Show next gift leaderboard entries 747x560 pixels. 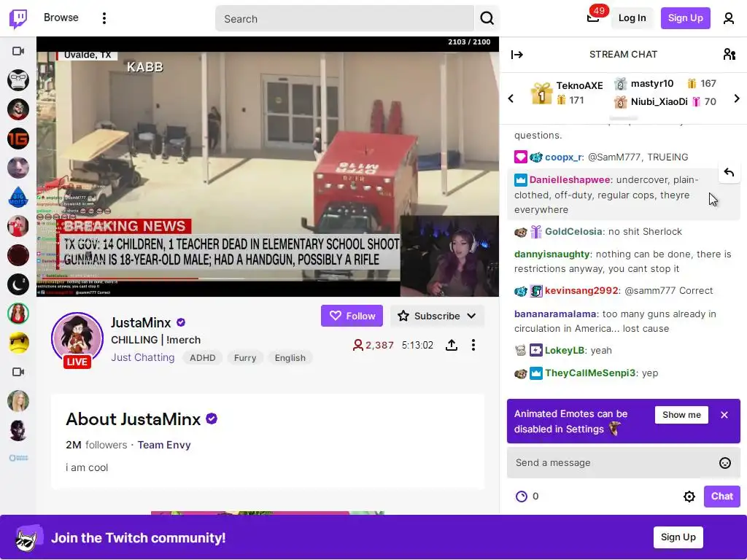click(x=737, y=98)
